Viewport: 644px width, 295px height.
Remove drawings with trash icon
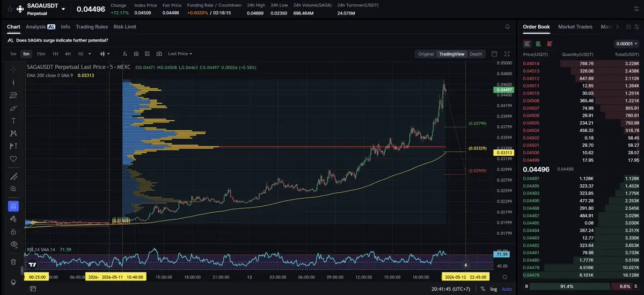pos(13,262)
